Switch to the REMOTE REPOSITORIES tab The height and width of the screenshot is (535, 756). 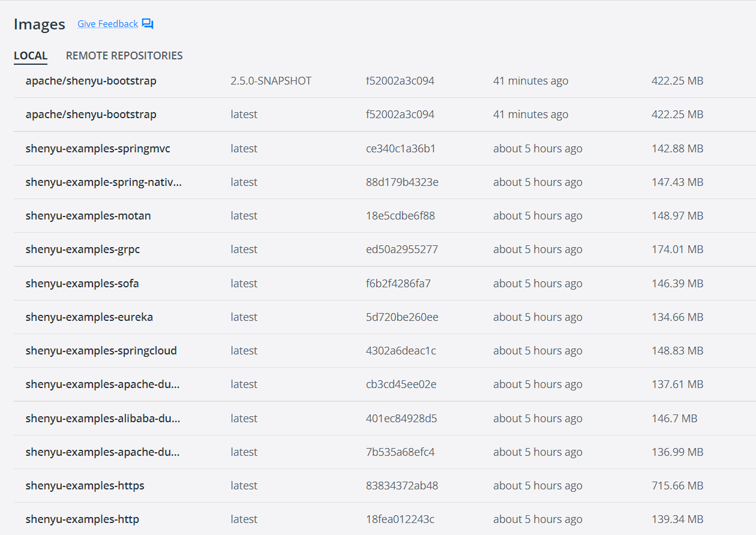124,56
